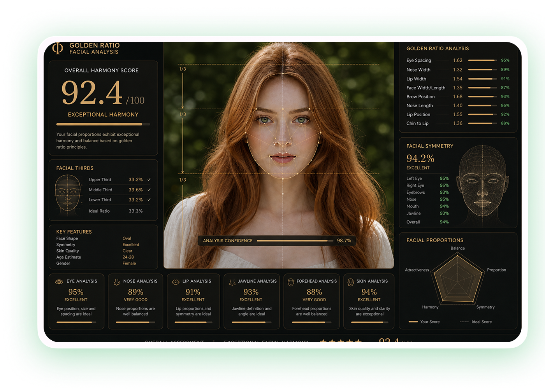Viewport: 545px width, 392px height.
Task: Click the Eye Spacing ratio bar
Action: point(483,60)
